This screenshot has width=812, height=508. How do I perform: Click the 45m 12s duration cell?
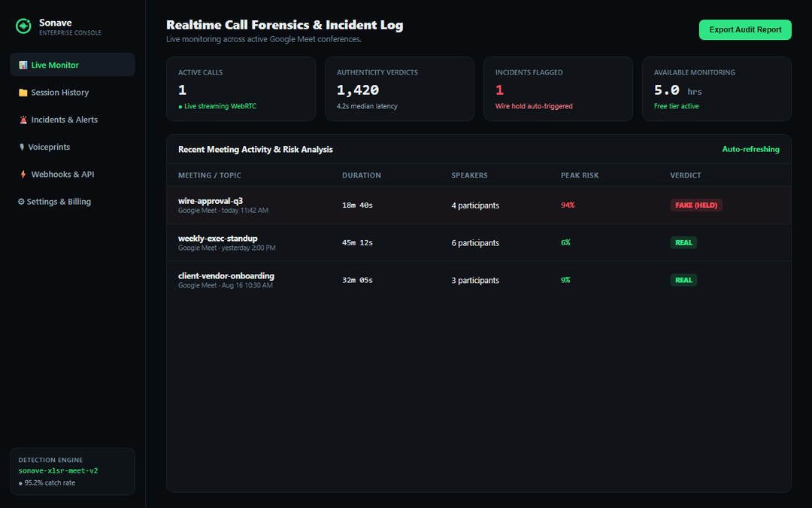click(357, 242)
